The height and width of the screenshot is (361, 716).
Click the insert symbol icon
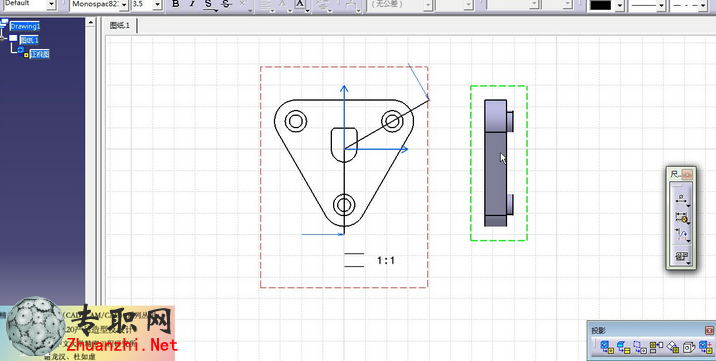[x=322, y=5]
